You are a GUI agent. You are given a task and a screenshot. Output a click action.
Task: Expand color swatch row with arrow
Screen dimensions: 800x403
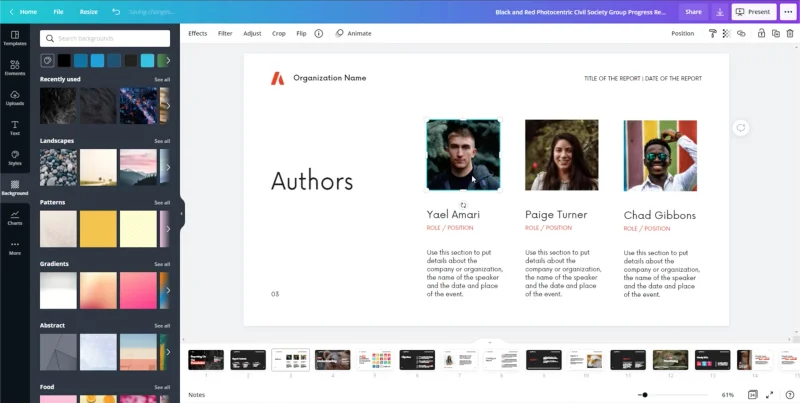click(x=168, y=61)
